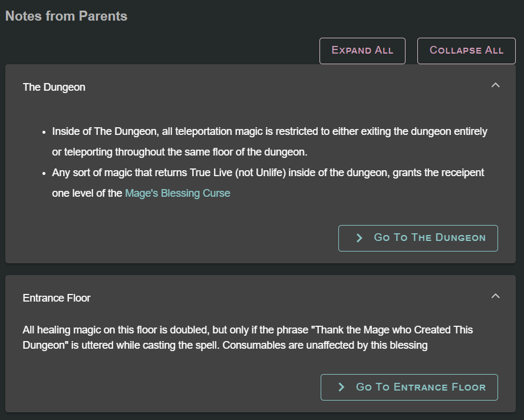
Task: Click Go To Entrance Floor button label
Action: 421,387
